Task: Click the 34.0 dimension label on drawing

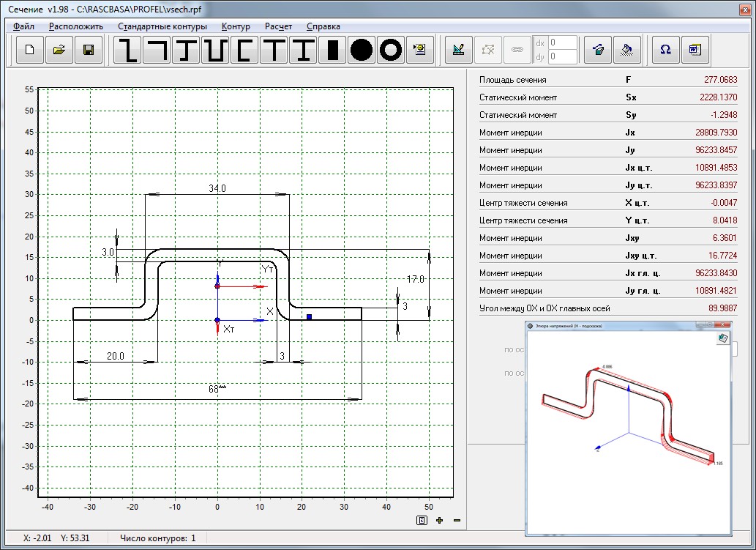Action: 217,188
